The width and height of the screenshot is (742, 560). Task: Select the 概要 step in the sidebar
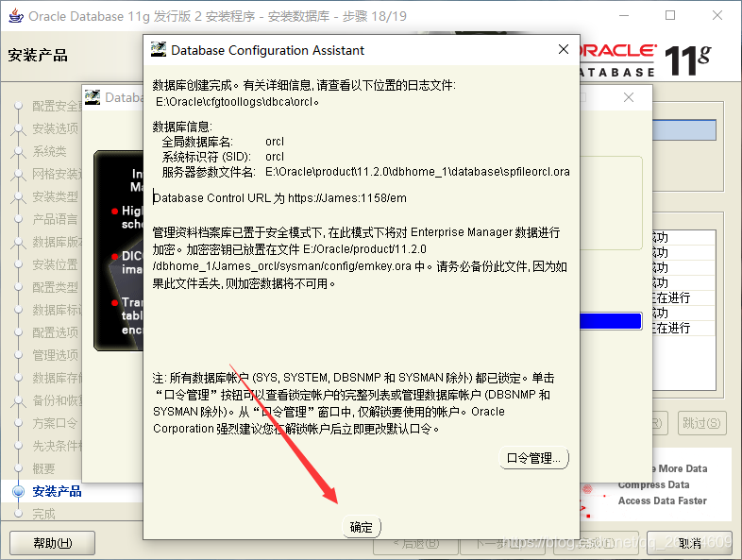(x=44, y=468)
